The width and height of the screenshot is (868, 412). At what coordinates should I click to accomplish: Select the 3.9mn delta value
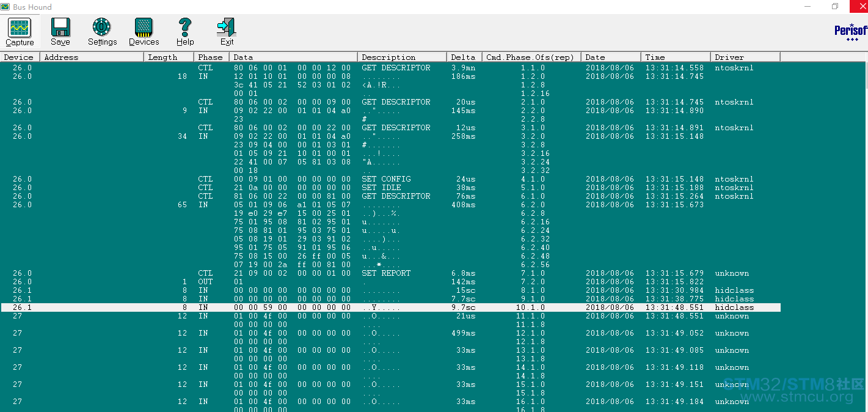pos(463,68)
